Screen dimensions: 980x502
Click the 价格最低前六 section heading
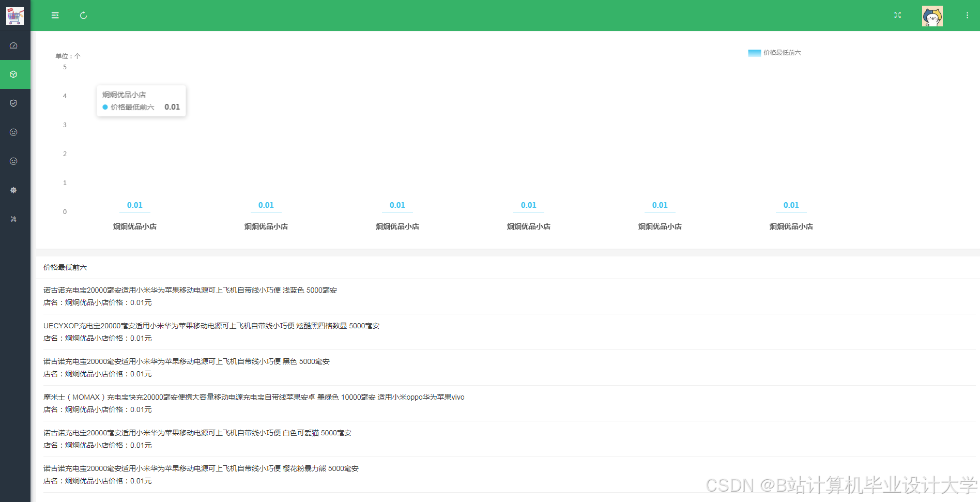point(65,267)
